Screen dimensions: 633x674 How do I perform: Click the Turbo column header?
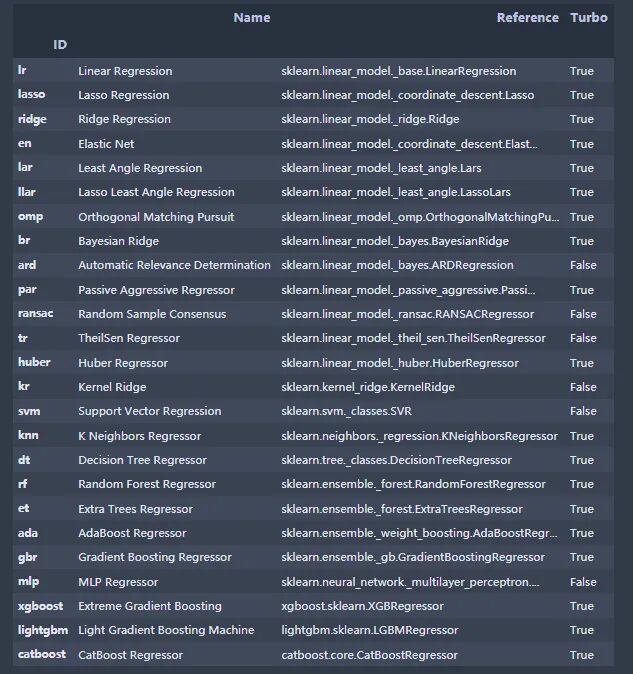pos(589,18)
